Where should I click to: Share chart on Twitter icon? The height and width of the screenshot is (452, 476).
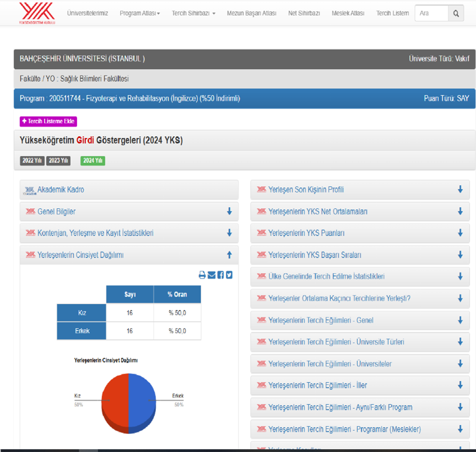(229, 275)
